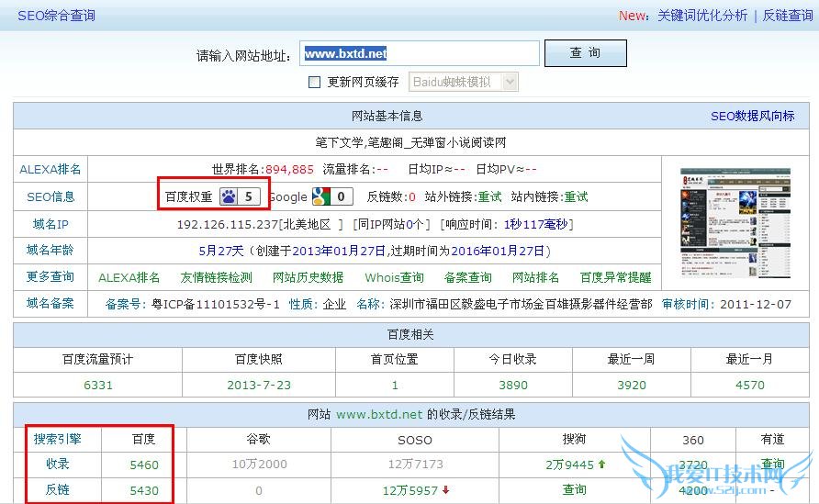This screenshot has height=504, width=819.
Task: Click the www.bxtd.net link in results header
Action: 379,415
